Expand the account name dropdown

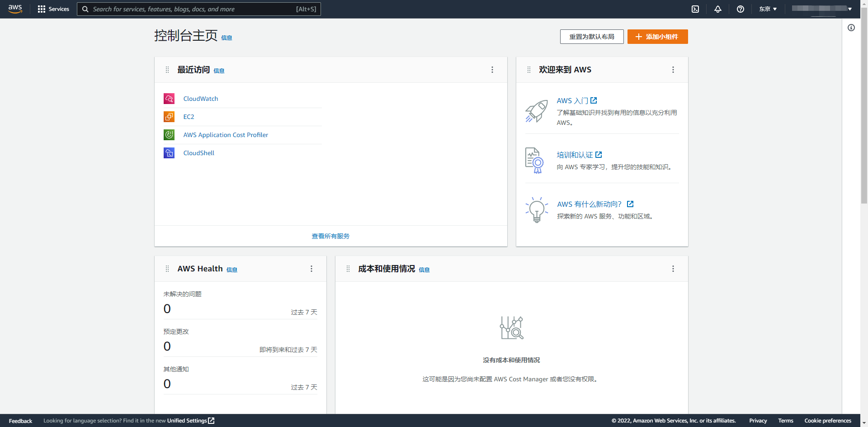pos(822,9)
